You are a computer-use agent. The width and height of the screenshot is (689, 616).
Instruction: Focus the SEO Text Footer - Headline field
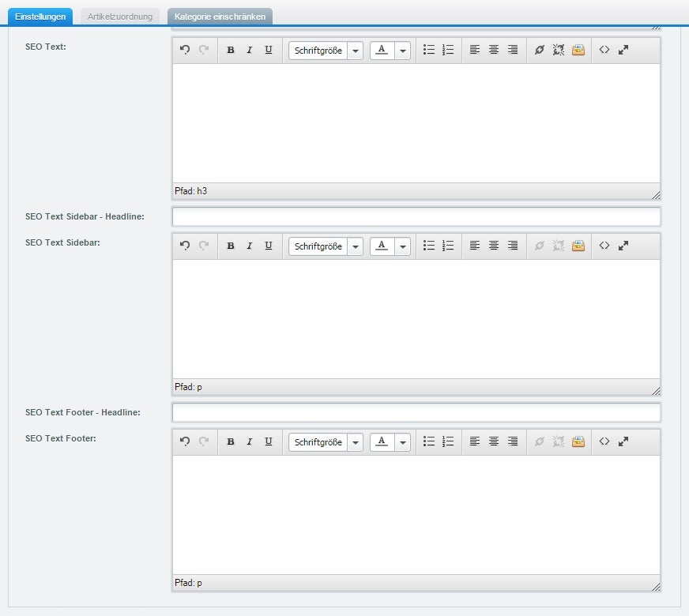coord(416,412)
